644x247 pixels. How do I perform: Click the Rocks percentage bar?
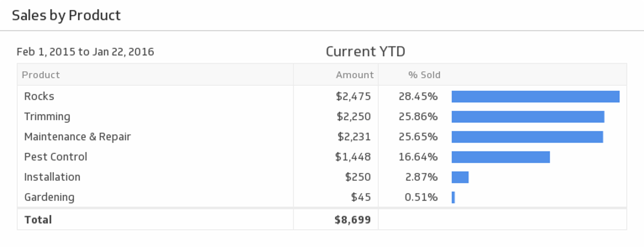[535, 96]
